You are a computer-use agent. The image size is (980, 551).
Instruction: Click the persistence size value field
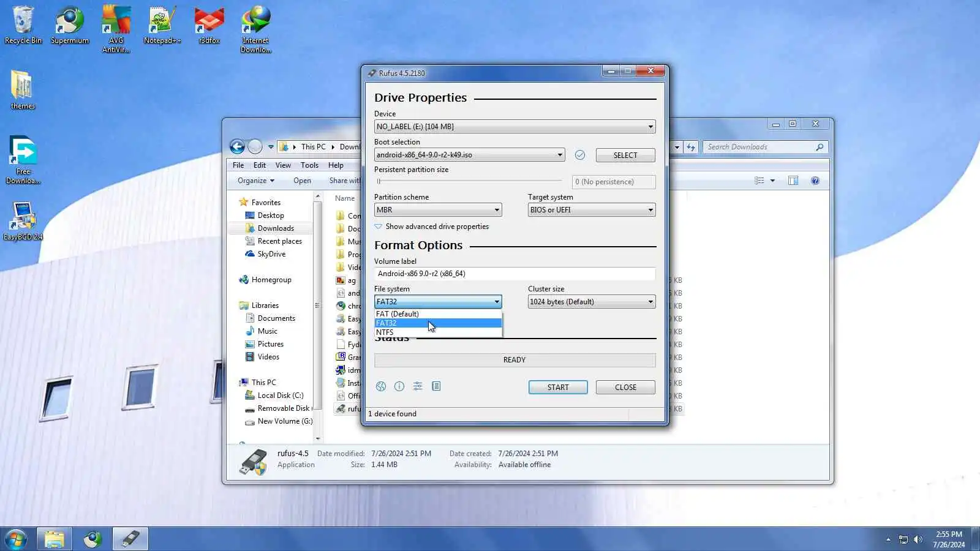point(614,182)
